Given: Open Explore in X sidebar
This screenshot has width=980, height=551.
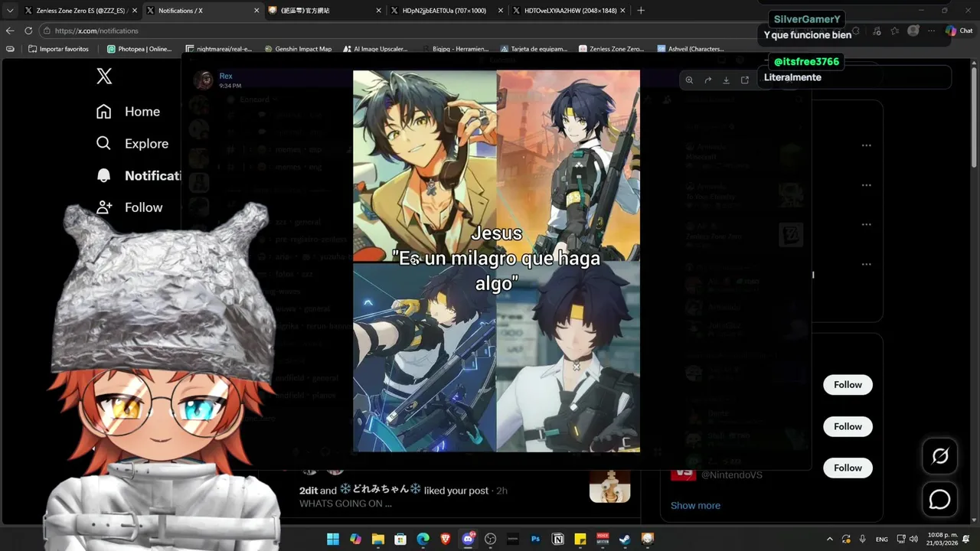Looking at the screenshot, I should click(x=132, y=144).
